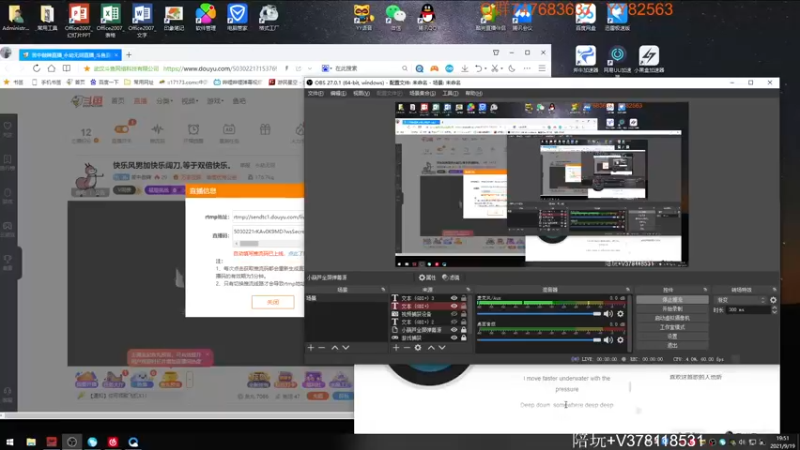Open the Scenes dock popout icon
The height and width of the screenshot is (450, 800).
(x=383, y=290)
